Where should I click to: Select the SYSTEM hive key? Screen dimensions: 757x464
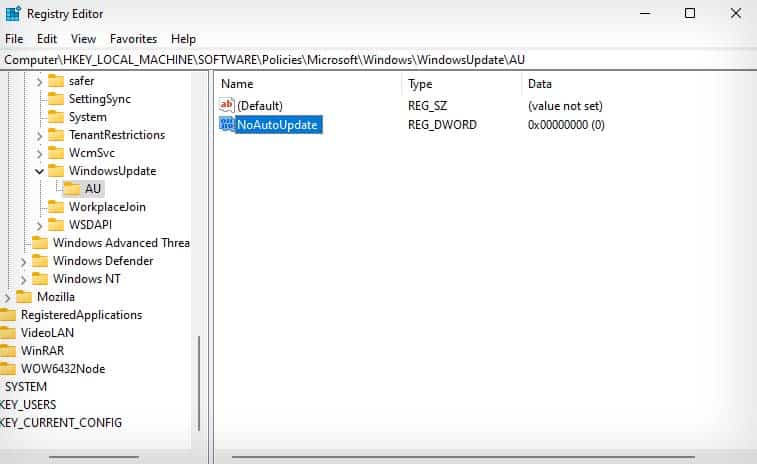(x=26, y=387)
